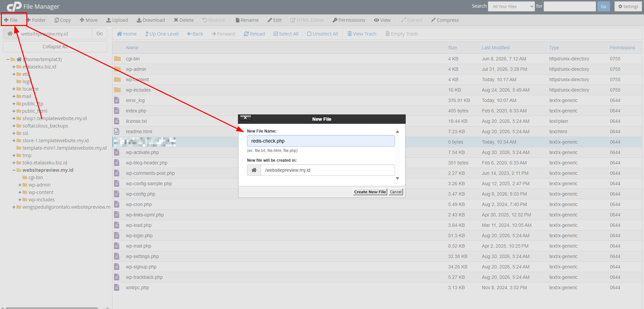The image size is (644, 309).
Task: Click the Create New File button
Action: pos(370,192)
